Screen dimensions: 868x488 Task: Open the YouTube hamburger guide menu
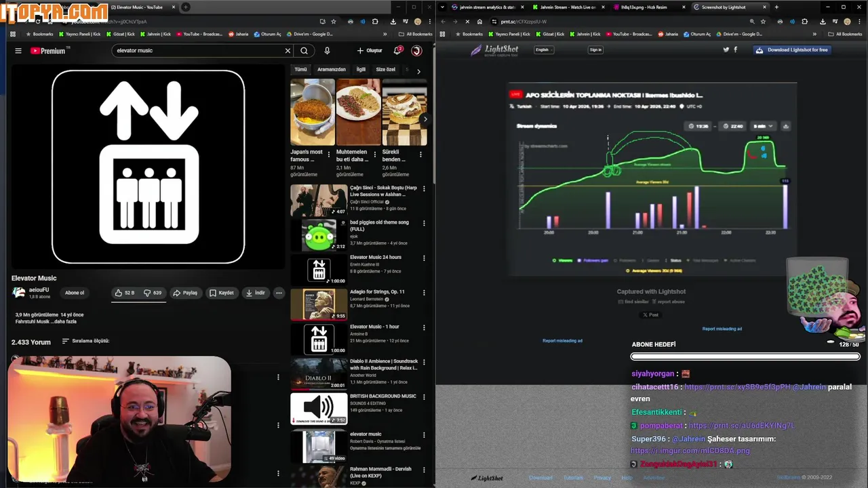coord(18,51)
